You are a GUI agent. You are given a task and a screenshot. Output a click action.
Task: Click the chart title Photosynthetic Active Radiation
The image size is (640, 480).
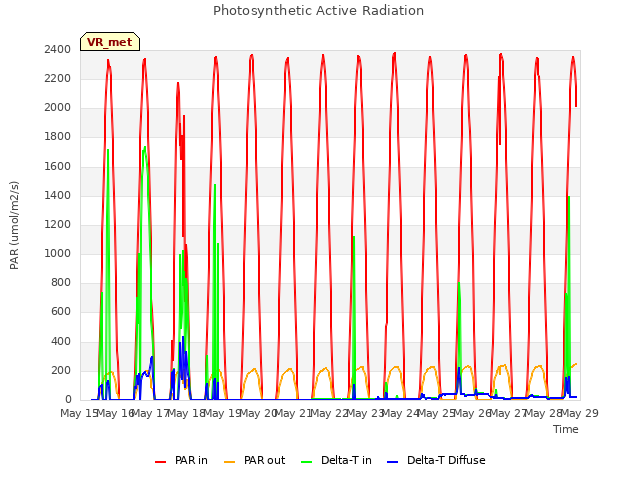pyautogui.click(x=318, y=10)
